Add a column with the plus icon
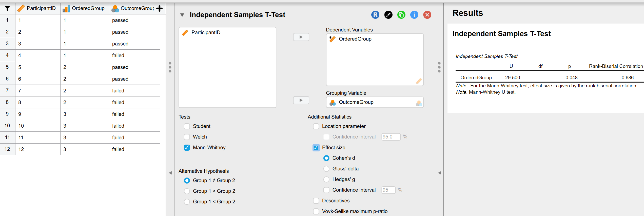This screenshot has height=216, width=644. tap(160, 9)
